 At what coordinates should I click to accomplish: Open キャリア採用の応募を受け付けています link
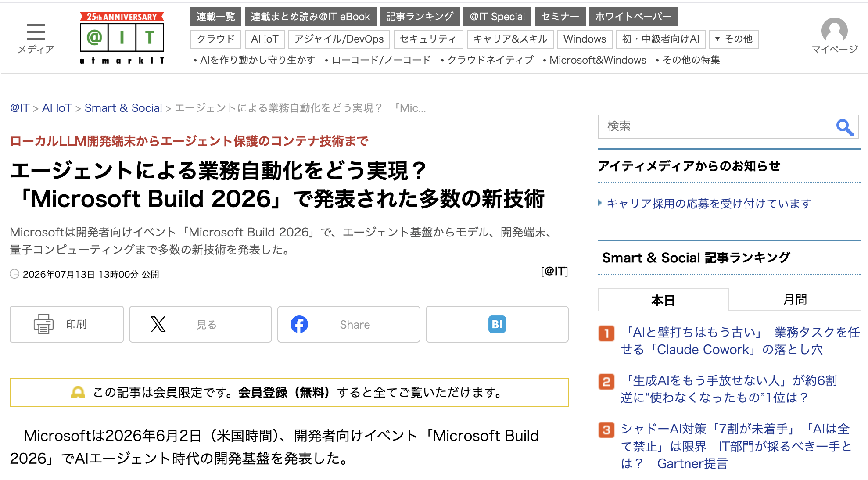pyautogui.click(x=709, y=203)
